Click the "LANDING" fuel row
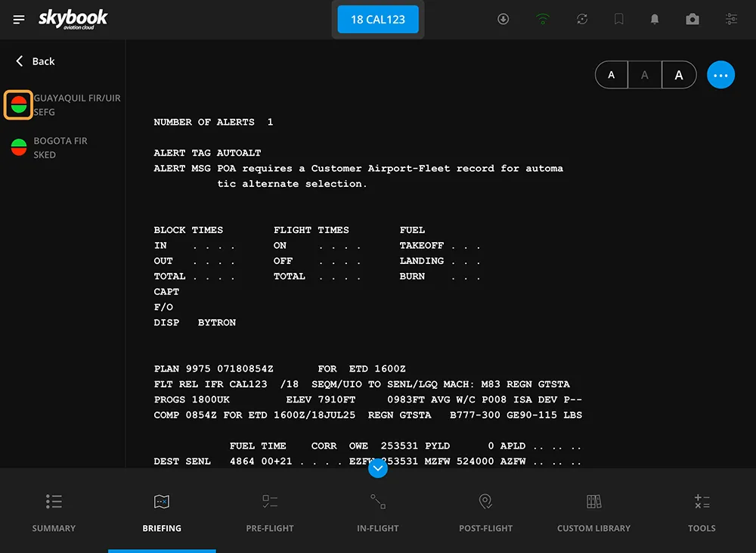 click(440, 261)
